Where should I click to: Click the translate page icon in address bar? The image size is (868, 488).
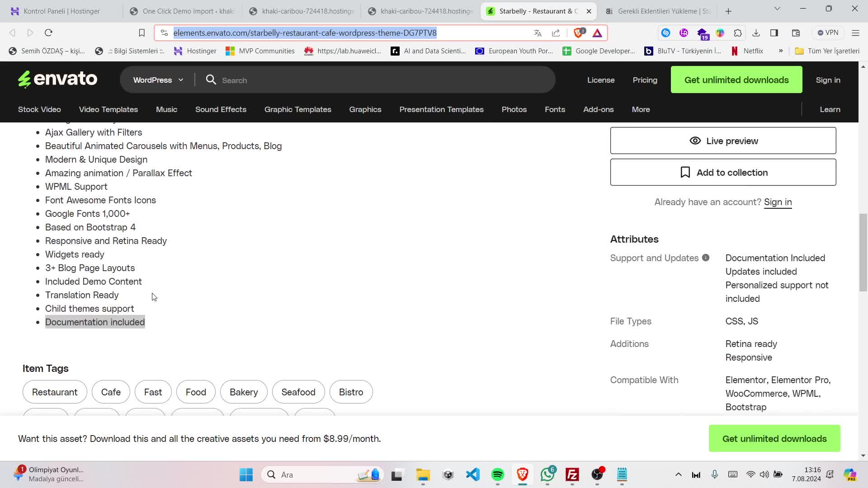pyautogui.click(x=538, y=33)
